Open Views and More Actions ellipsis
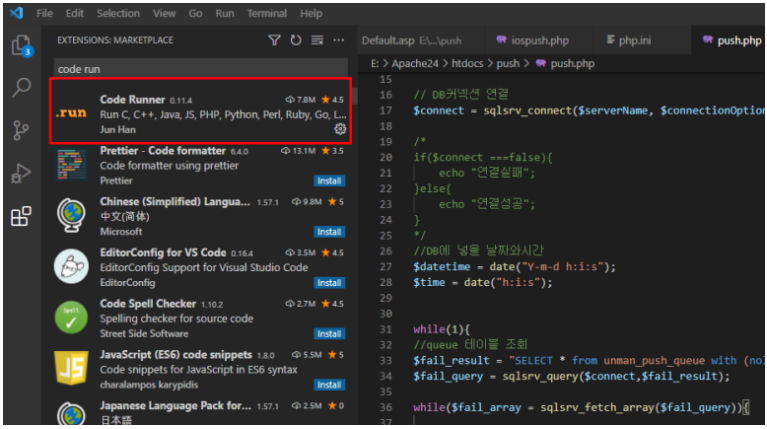 click(x=338, y=40)
